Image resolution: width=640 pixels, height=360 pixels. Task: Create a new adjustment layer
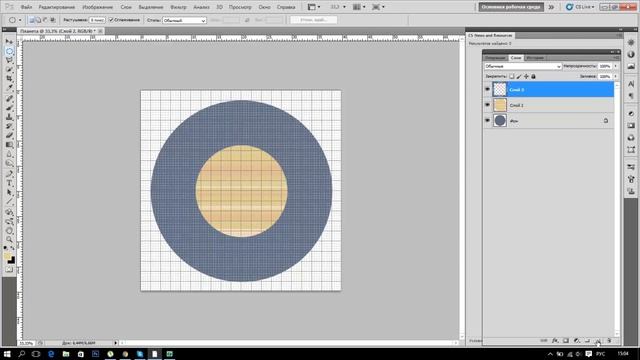576,341
